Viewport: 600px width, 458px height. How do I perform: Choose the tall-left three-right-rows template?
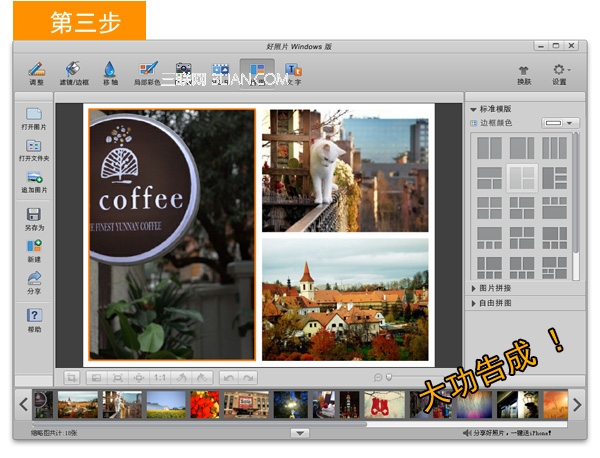click(x=554, y=178)
